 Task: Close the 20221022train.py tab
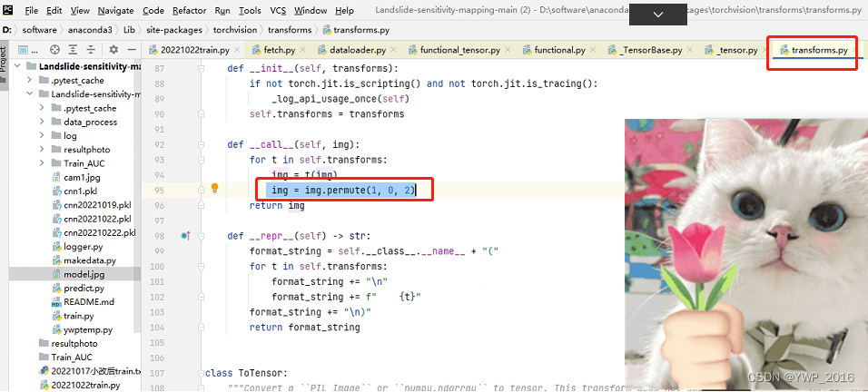237,50
